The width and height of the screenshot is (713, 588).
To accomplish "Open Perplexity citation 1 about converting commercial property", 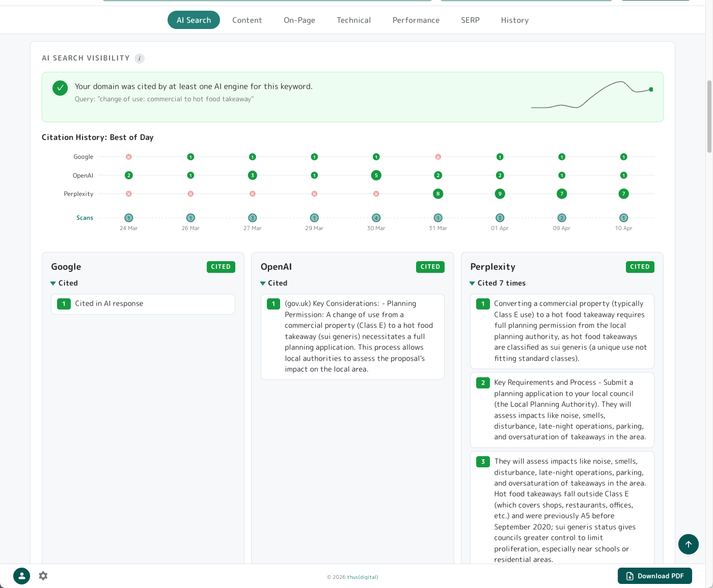I will (x=562, y=331).
